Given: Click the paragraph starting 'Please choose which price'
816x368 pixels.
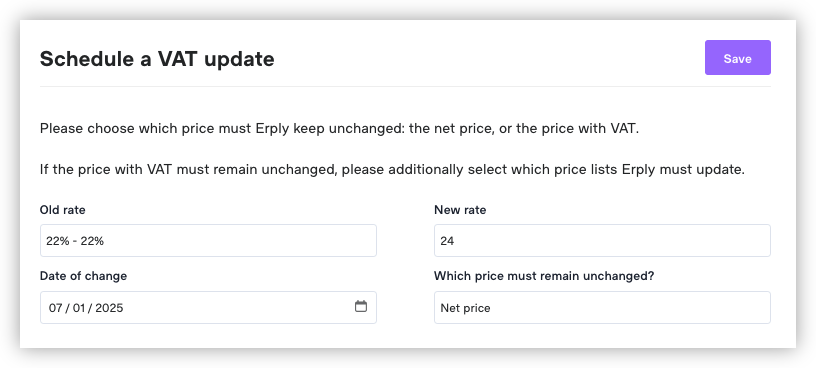Looking at the screenshot, I should coord(339,129).
